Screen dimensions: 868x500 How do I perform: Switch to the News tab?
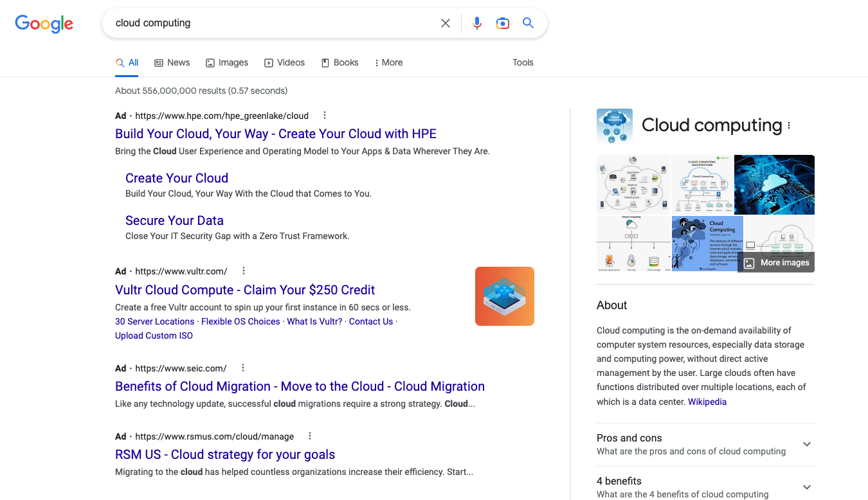click(x=172, y=62)
